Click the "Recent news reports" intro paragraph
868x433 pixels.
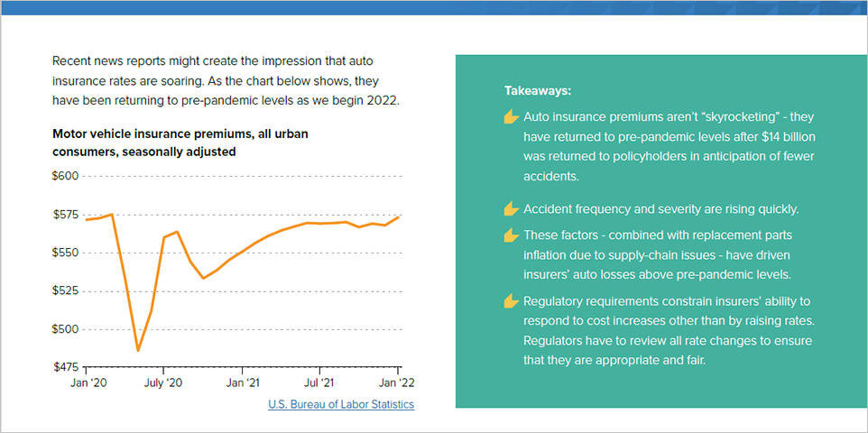pos(226,80)
